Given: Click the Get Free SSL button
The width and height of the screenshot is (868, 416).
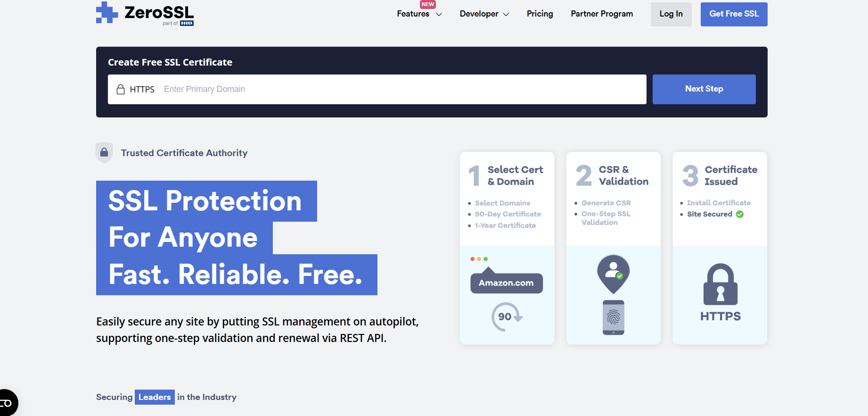Looking at the screenshot, I should pos(734,14).
